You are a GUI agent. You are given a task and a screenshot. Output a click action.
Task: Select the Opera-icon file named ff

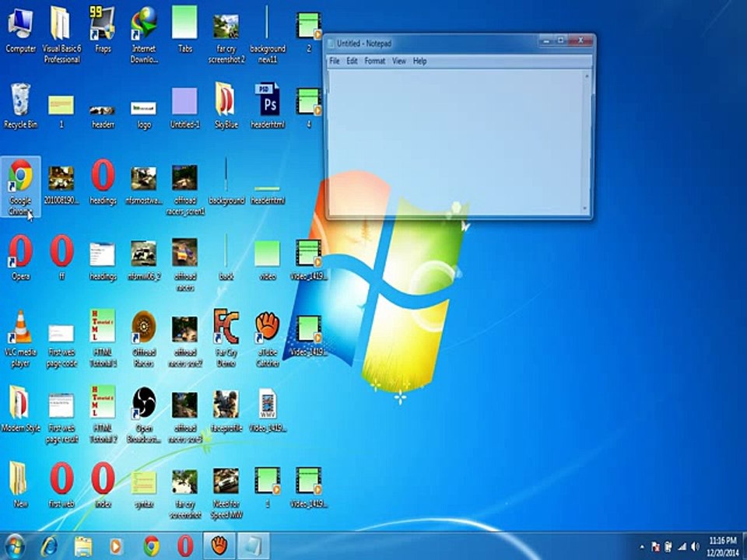pyautogui.click(x=61, y=257)
